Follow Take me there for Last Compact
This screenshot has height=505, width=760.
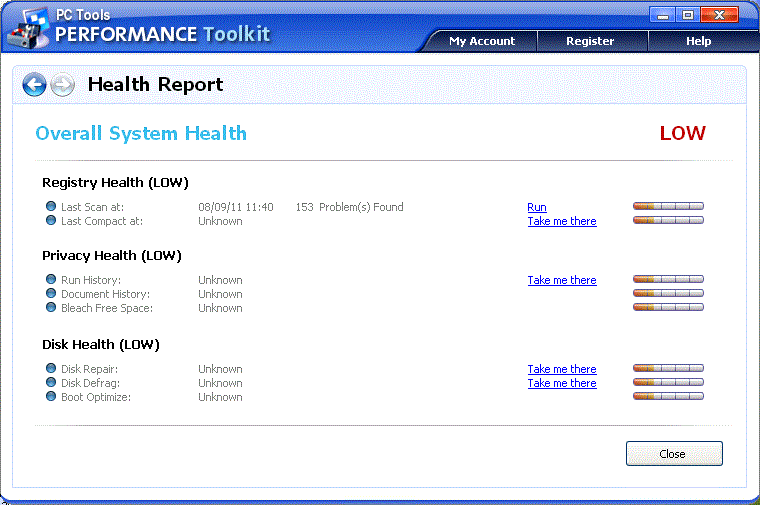(x=562, y=221)
